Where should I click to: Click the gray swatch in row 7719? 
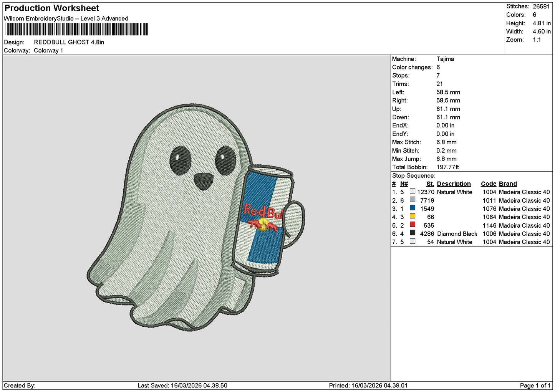(x=413, y=200)
